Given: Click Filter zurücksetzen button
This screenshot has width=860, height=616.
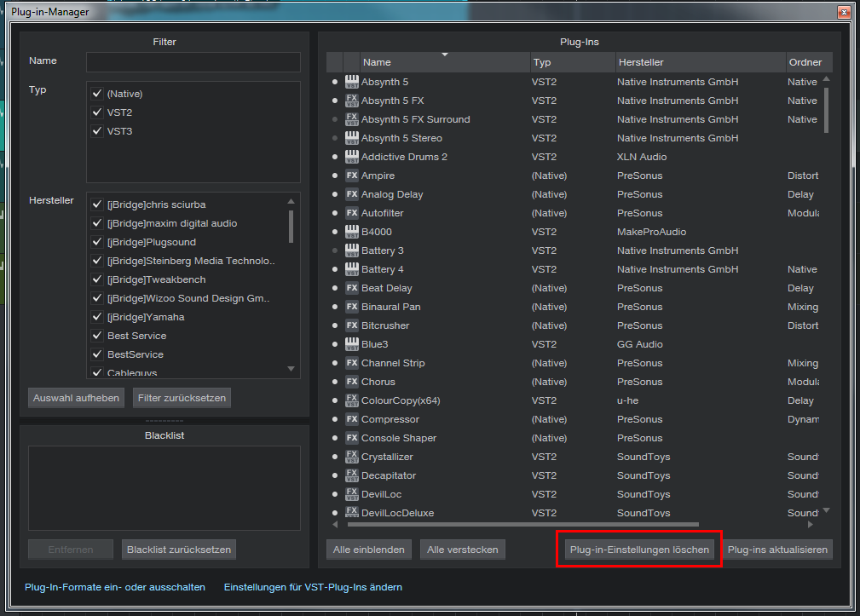Looking at the screenshot, I should coord(182,398).
